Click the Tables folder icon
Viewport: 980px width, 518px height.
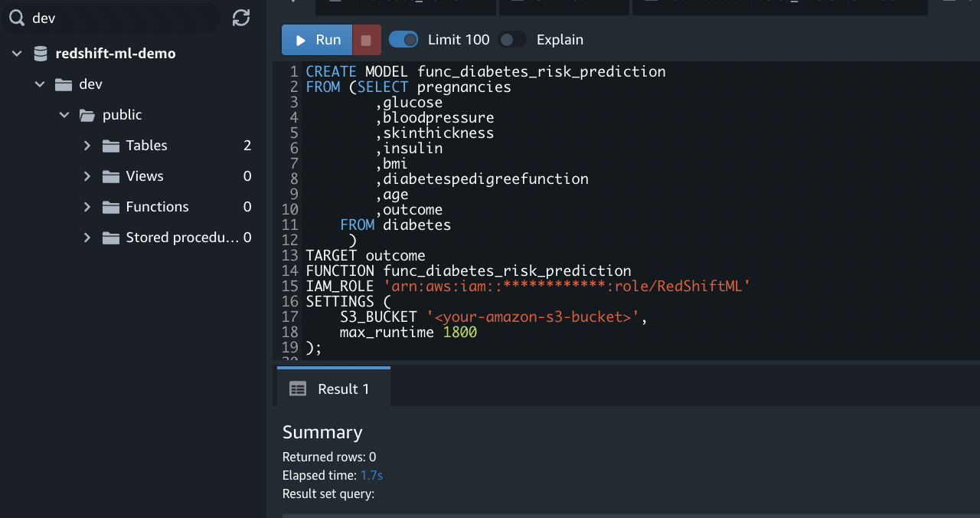pyautogui.click(x=112, y=146)
